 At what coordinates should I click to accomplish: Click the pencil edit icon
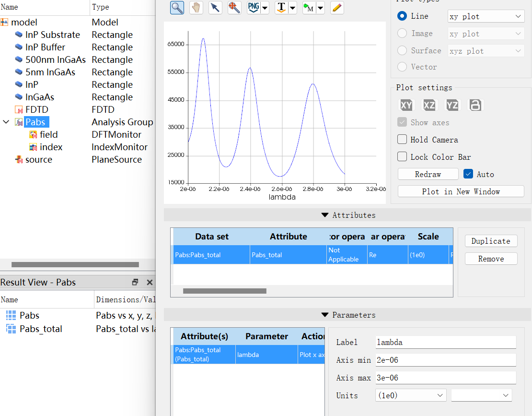pos(337,8)
